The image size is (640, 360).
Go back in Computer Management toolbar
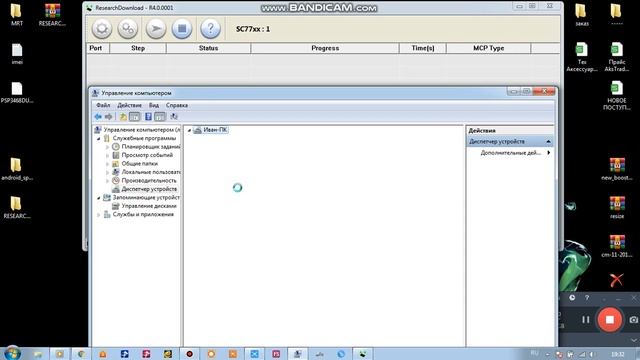[x=98, y=117]
